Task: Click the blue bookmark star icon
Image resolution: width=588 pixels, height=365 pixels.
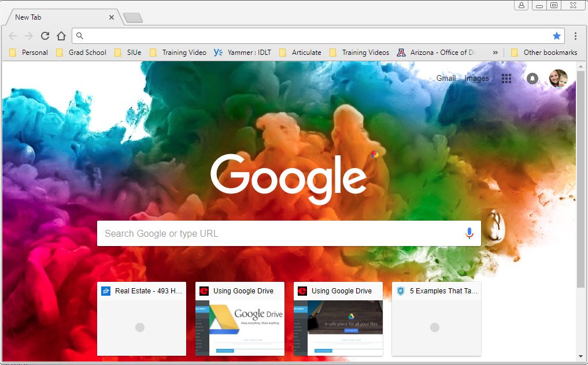Action: pyautogui.click(x=556, y=36)
